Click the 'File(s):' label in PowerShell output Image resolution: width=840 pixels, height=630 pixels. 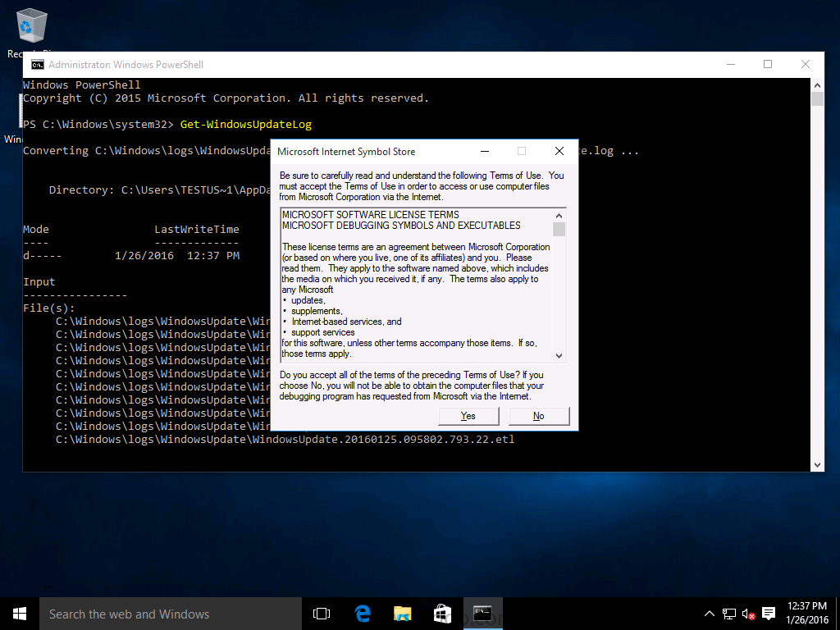[x=48, y=308]
